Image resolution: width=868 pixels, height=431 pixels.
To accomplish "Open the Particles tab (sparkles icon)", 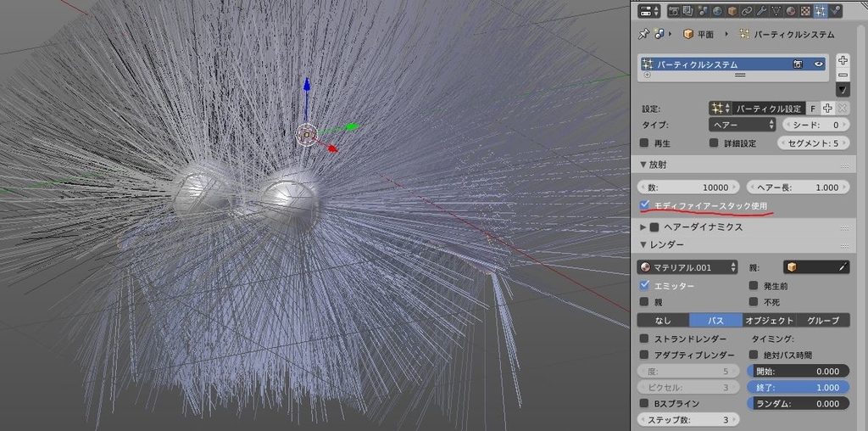I will [821, 11].
